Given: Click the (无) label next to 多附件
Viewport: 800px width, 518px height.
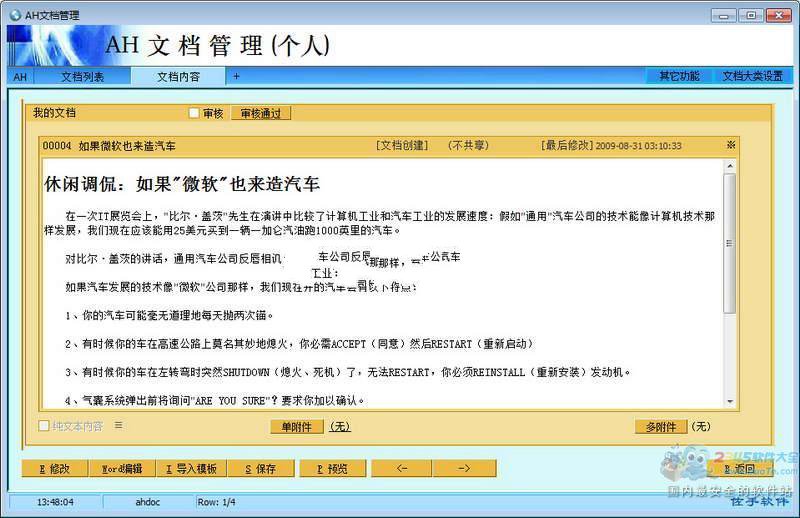Looking at the screenshot, I should click(x=701, y=426).
